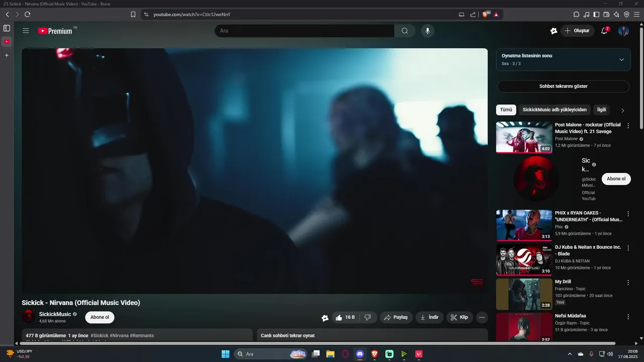Start voice search with the microphone

click(x=428, y=31)
